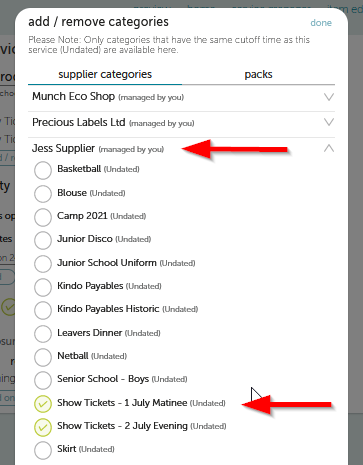Untick Show Tickets - 1 July Matinee

pos(43,404)
